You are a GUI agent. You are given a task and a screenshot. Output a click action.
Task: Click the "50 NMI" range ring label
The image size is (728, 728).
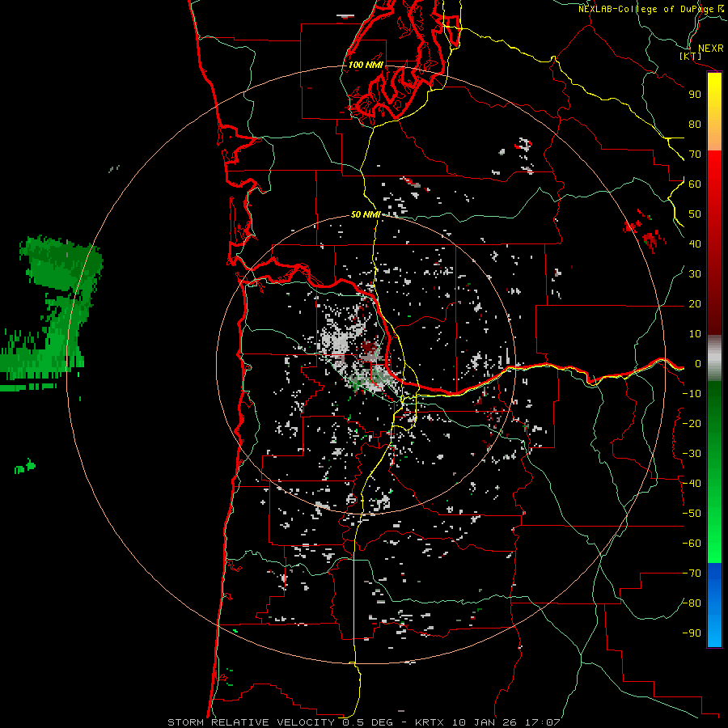(366, 214)
